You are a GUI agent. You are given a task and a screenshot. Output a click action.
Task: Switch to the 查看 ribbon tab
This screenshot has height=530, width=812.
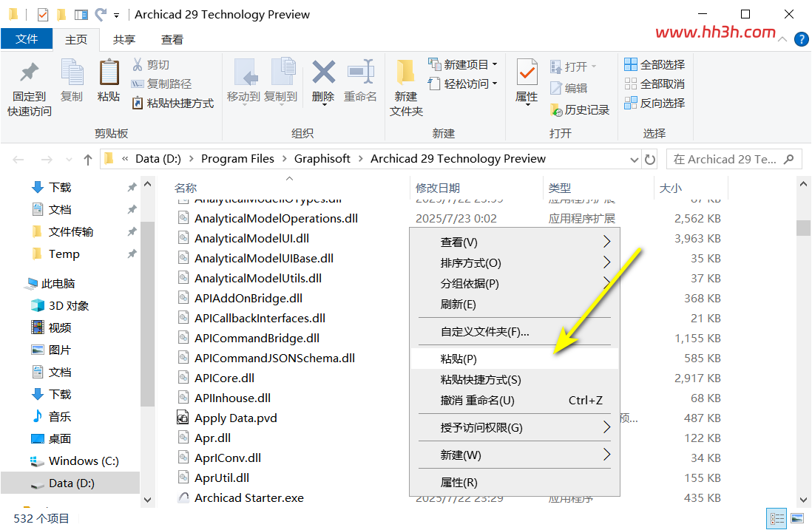tap(172, 39)
